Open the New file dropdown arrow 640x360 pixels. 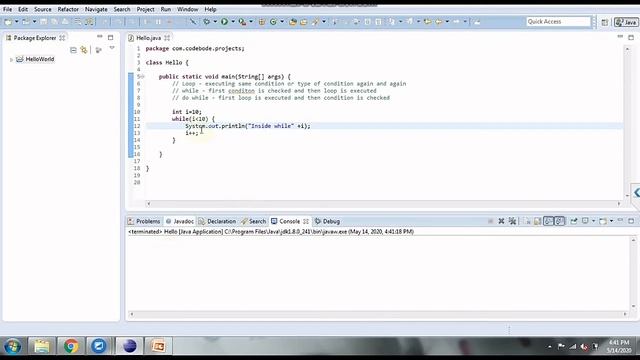(x=16, y=22)
